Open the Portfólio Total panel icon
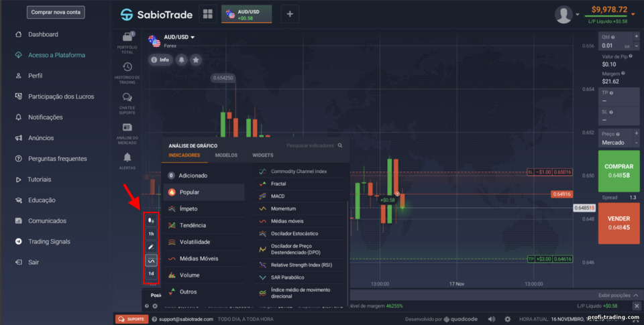The height and width of the screenshot is (325, 644). pos(127,37)
